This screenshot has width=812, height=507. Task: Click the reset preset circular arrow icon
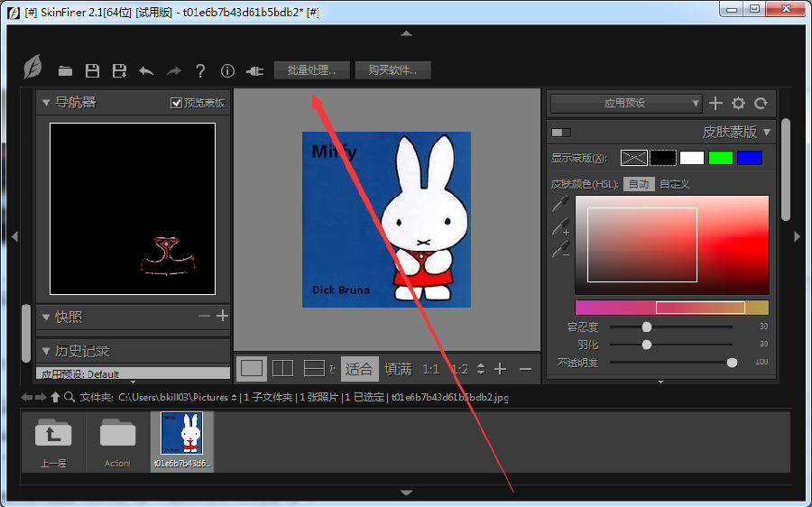tap(761, 104)
